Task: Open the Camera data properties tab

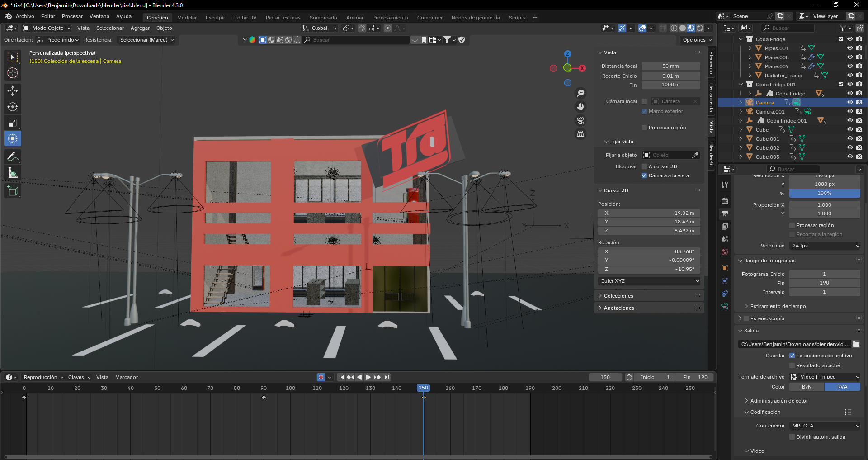Action: [725, 306]
